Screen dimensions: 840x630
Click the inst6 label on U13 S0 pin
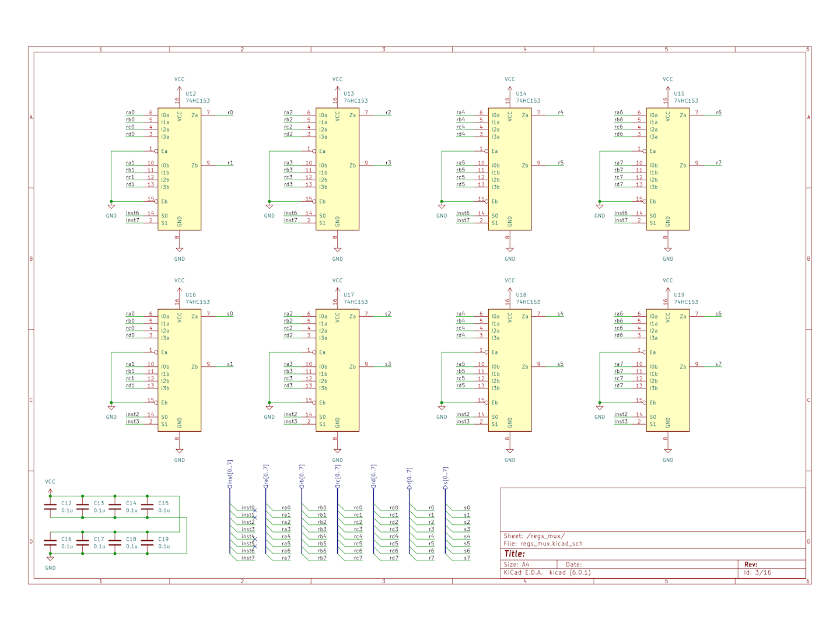coord(290,213)
